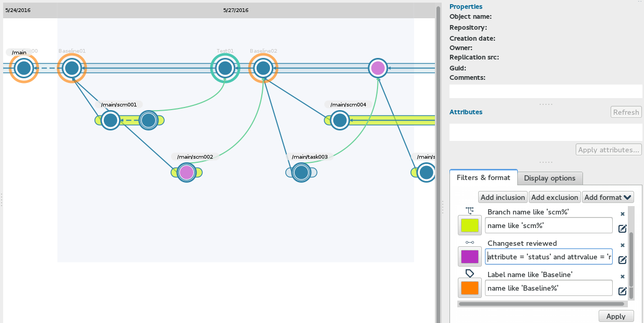Click the Baseline01 label text
The width and height of the screenshot is (644, 323).
72,51
